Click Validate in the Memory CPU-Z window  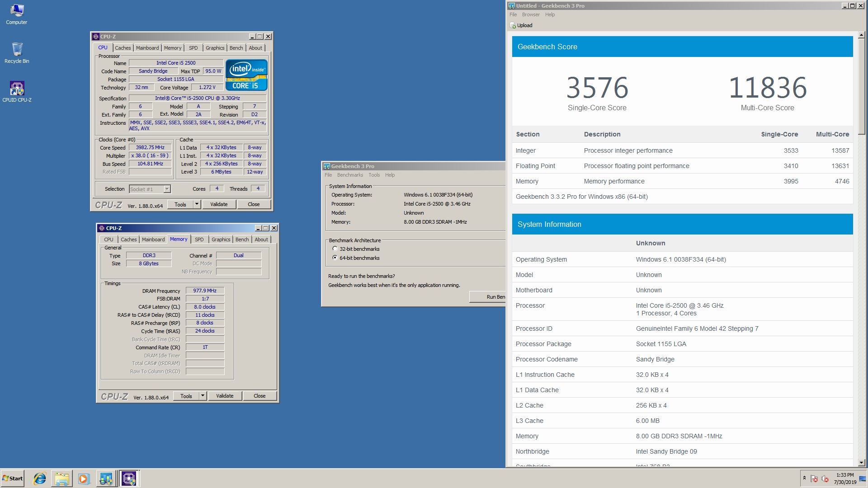(225, 396)
